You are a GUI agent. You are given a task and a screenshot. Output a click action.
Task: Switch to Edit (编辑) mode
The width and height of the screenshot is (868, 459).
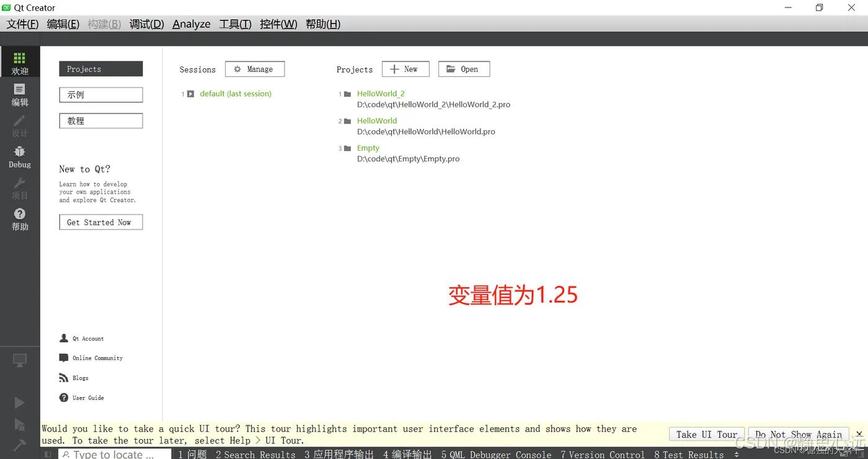point(20,94)
